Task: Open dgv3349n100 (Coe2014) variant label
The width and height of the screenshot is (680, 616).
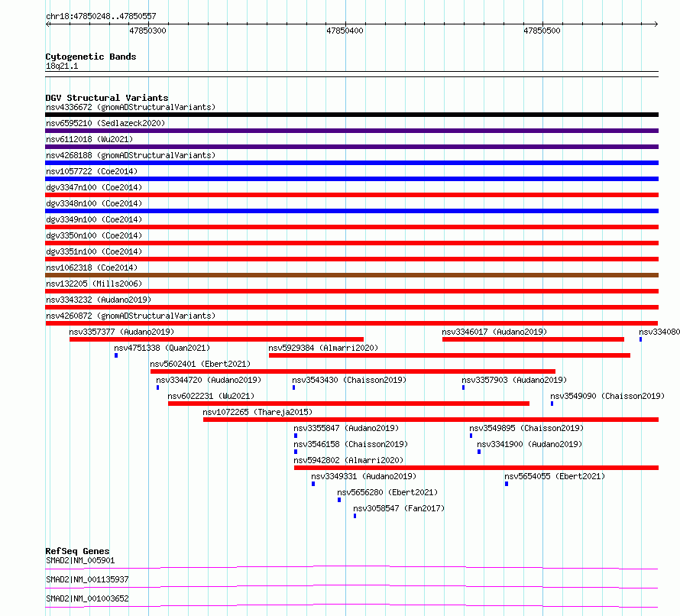Action: (94, 219)
